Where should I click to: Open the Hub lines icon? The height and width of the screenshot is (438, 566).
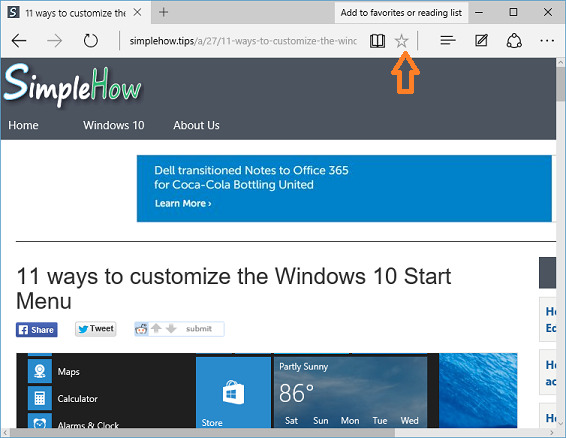pyautogui.click(x=448, y=40)
